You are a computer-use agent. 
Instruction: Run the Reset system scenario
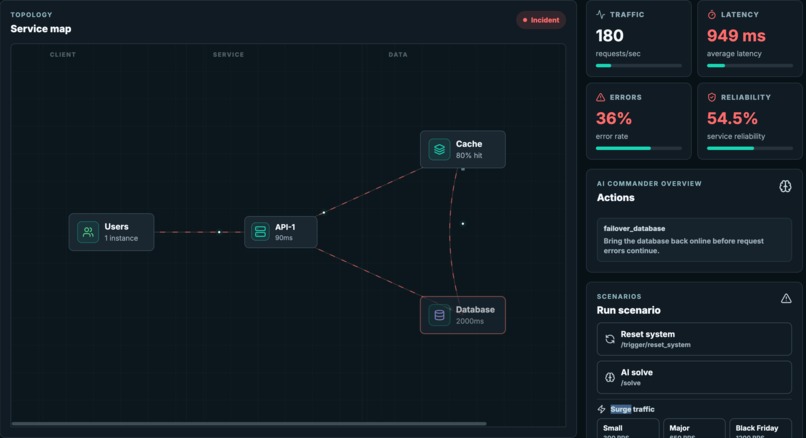click(x=694, y=339)
